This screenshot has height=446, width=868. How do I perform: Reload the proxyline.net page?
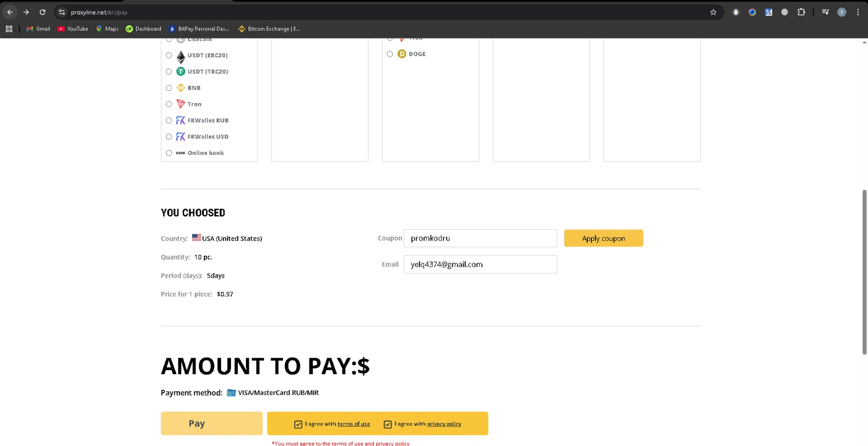42,12
